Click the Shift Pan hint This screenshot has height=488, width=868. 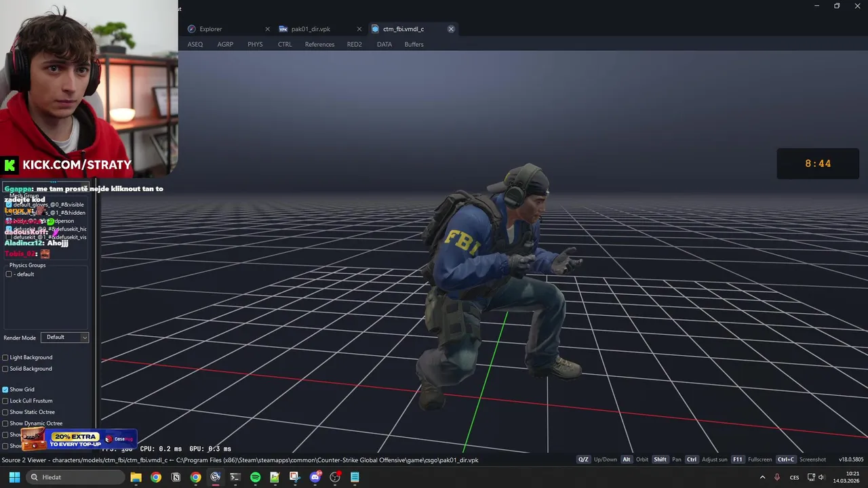point(667,460)
